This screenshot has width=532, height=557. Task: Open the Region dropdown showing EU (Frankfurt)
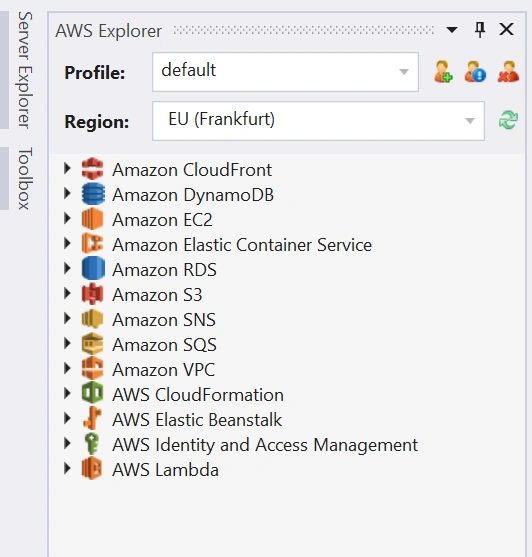pyautogui.click(x=318, y=121)
